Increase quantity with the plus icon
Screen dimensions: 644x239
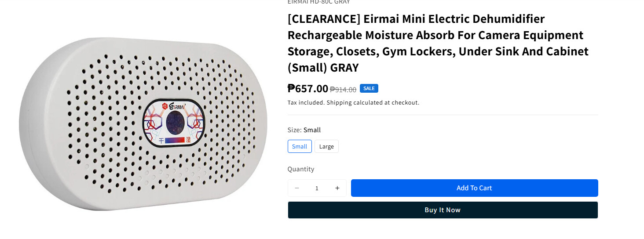tap(337, 188)
